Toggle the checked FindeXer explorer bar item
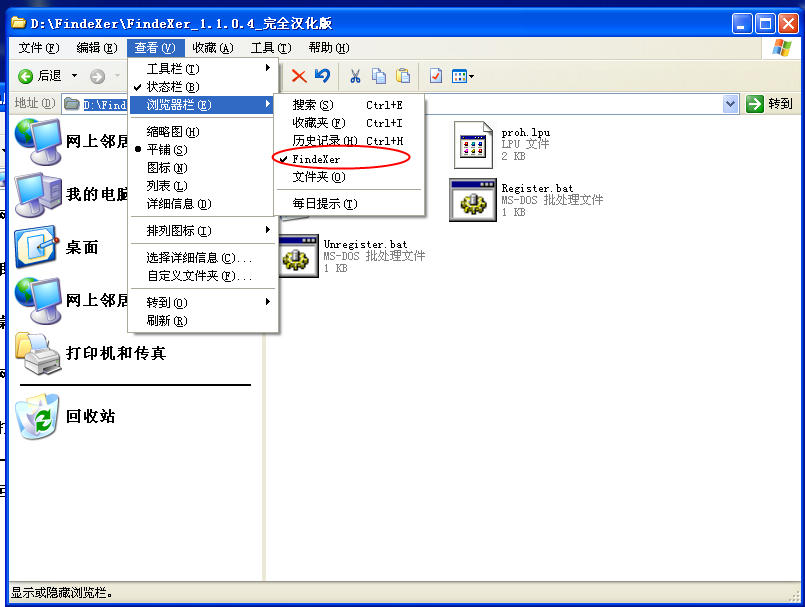The width and height of the screenshot is (805, 607). (x=350, y=159)
